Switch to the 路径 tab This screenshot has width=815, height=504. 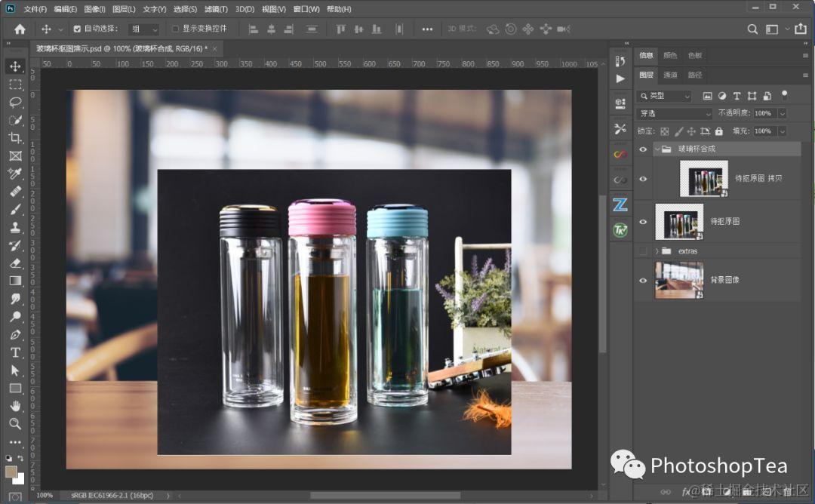[695, 75]
